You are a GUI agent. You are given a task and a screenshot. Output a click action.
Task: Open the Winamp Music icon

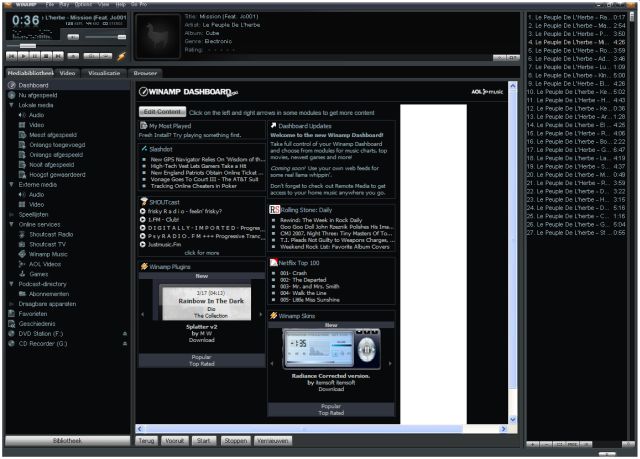22,254
